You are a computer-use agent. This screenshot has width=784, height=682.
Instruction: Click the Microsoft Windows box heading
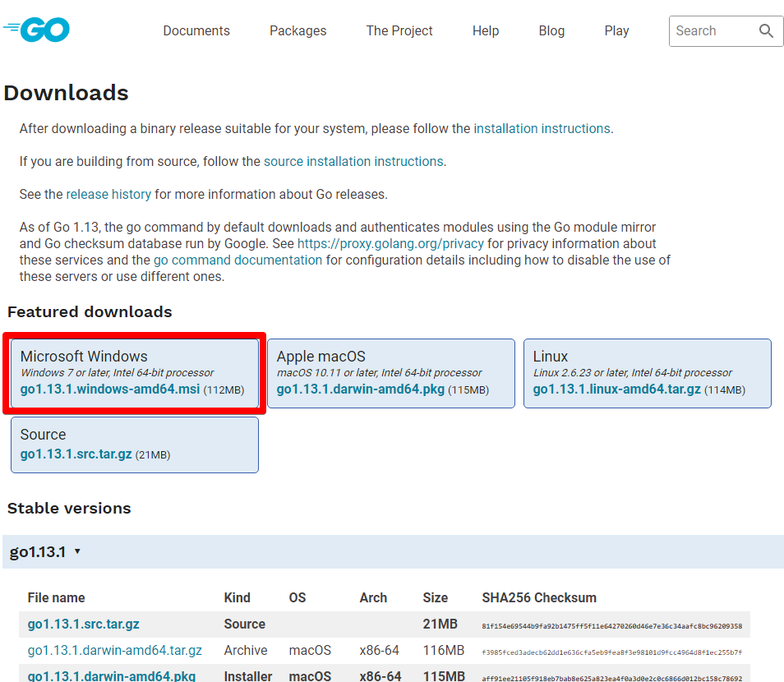tap(84, 357)
